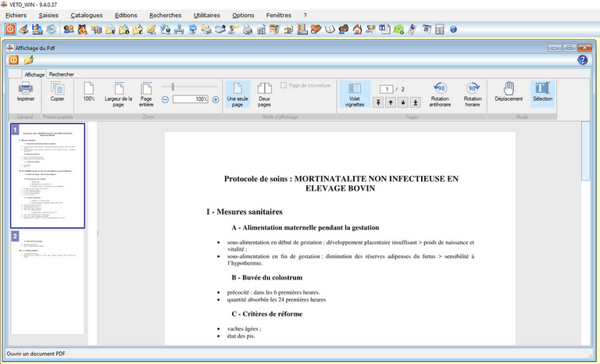The width and height of the screenshot is (600, 364).
Task: Select page 1 thumbnail
Action: [48, 176]
